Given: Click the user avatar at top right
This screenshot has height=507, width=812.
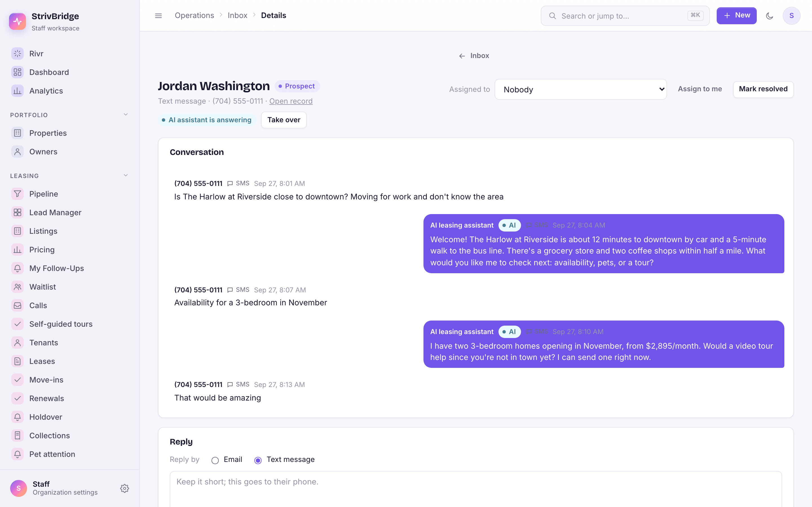Looking at the screenshot, I should (x=791, y=16).
